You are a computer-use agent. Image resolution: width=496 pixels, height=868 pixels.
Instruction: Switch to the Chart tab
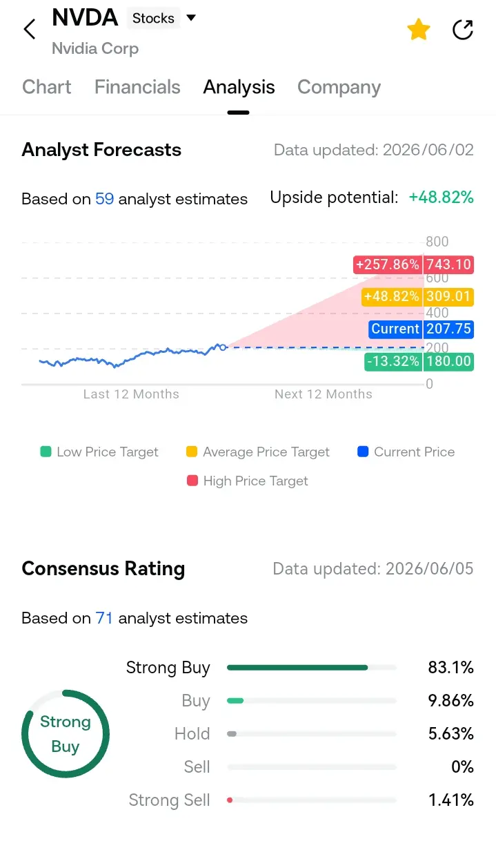(x=47, y=87)
